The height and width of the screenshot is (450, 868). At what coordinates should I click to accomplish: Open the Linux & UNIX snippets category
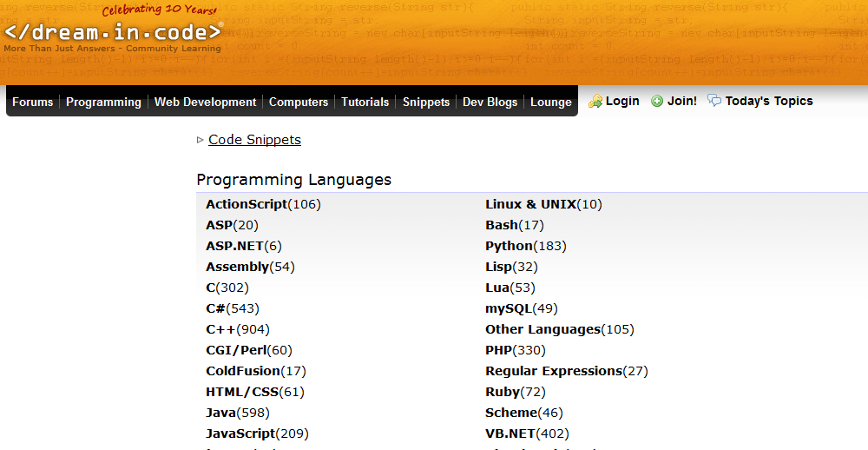pyautogui.click(x=531, y=204)
